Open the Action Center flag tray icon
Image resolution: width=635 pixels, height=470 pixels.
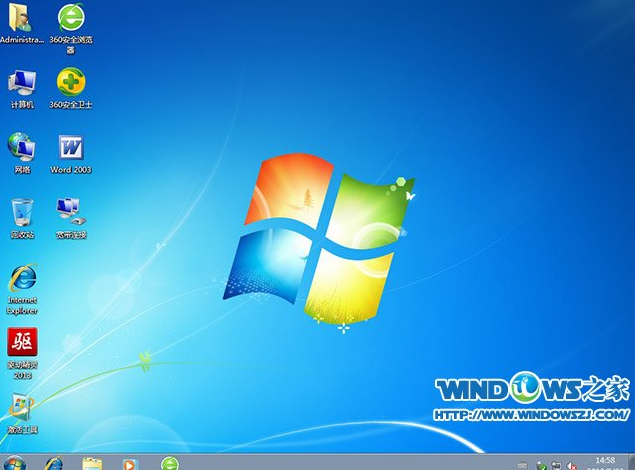(x=541, y=466)
